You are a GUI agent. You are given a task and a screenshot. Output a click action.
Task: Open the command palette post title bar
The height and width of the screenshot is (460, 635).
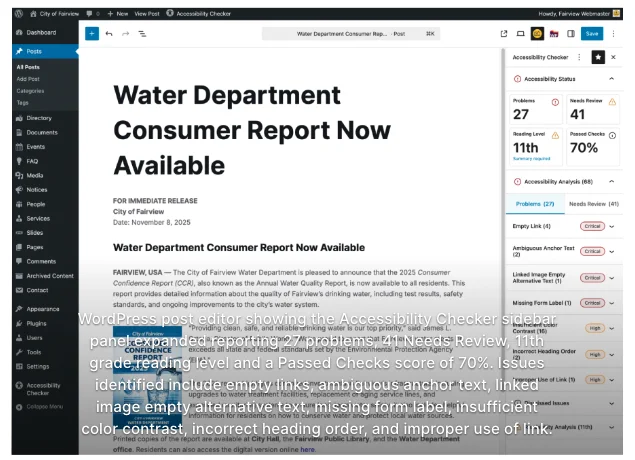click(351, 34)
